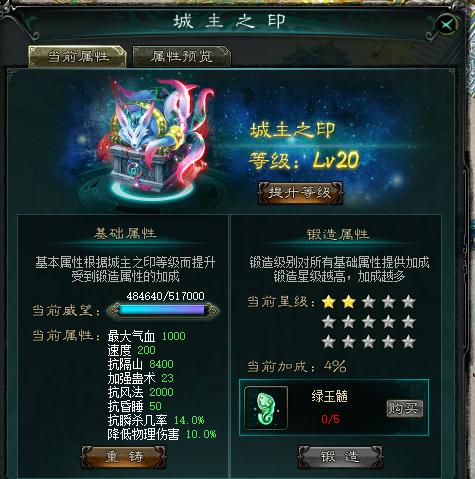
Task: Click the third star in first row
Action: pyautogui.click(x=369, y=302)
